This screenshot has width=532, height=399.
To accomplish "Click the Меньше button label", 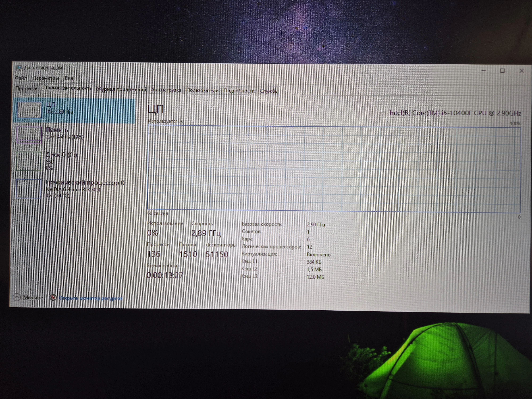I will (x=33, y=298).
